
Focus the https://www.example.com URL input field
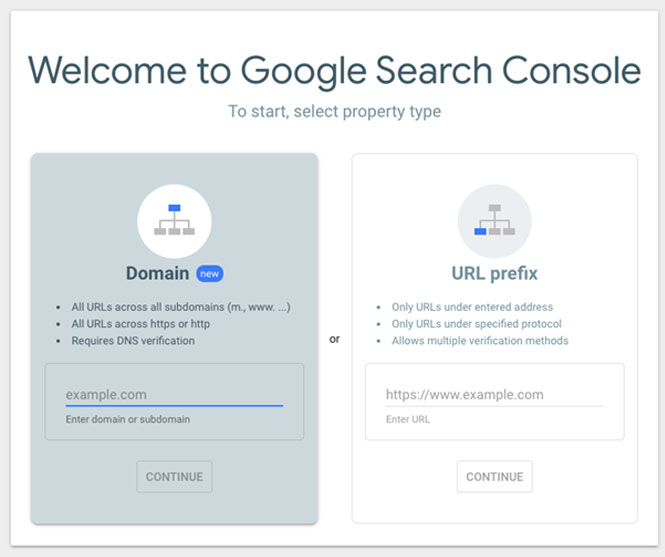495,395
